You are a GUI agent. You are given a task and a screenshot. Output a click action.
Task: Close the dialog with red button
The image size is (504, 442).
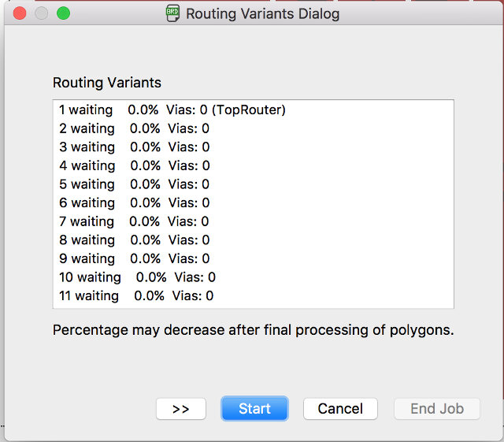coord(20,13)
